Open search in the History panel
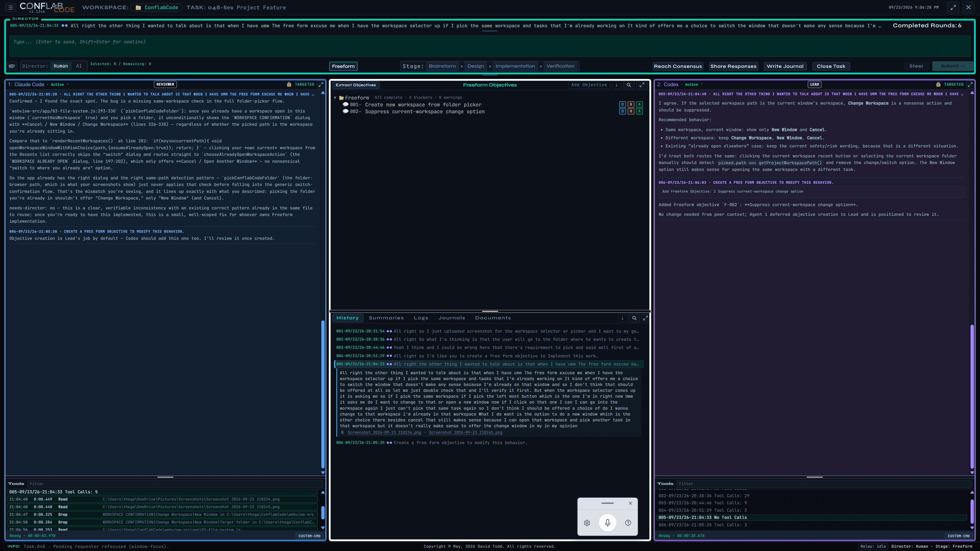This screenshot has height=551, width=980. [634, 318]
